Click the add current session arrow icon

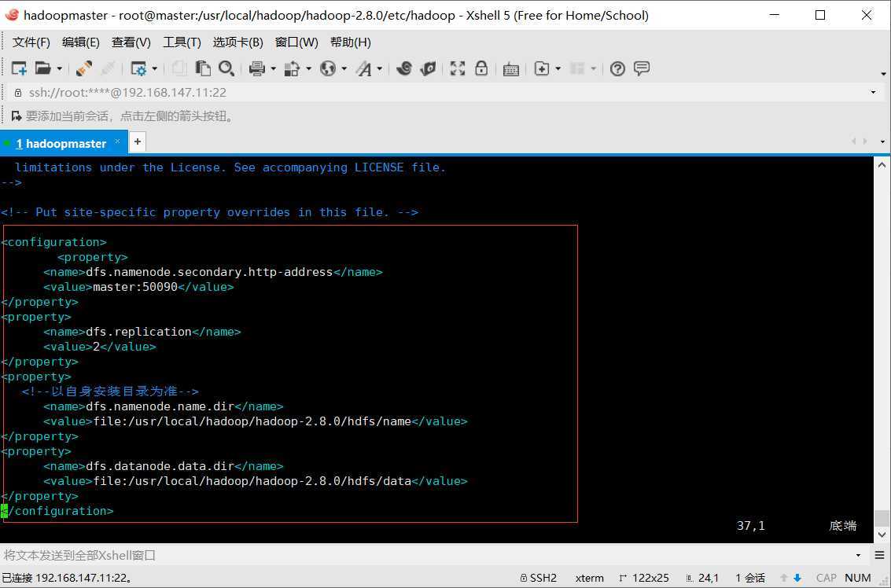pyautogui.click(x=17, y=116)
